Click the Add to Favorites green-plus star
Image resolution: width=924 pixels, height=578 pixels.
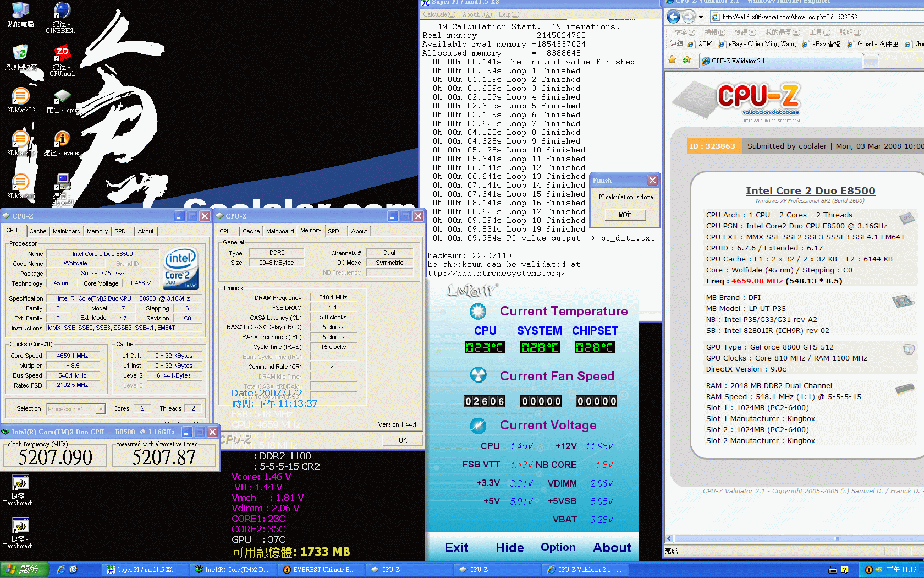[686, 60]
